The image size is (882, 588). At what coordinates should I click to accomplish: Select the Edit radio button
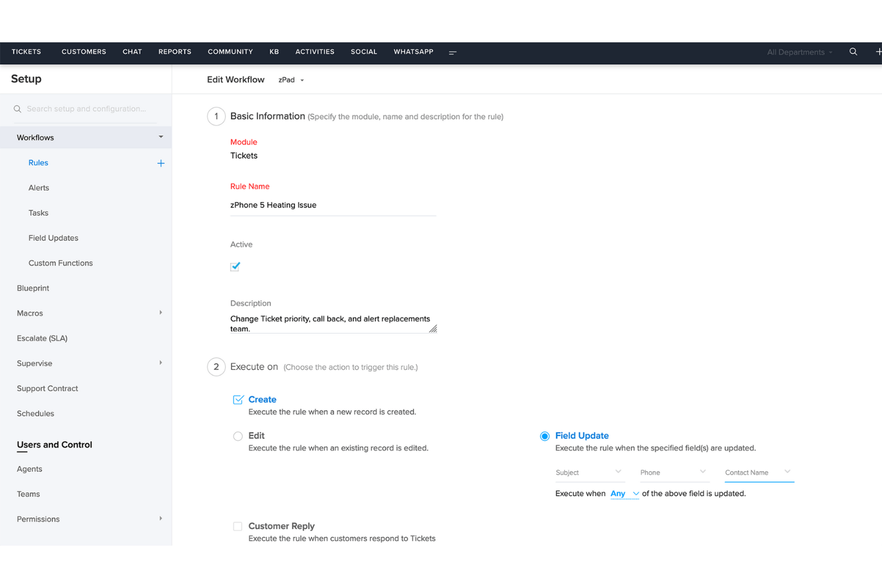tap(238, 436)
